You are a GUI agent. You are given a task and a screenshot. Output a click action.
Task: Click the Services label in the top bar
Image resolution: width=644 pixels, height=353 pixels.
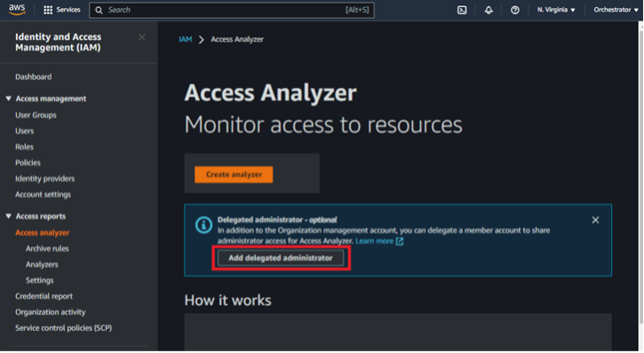tap(68, 10)
